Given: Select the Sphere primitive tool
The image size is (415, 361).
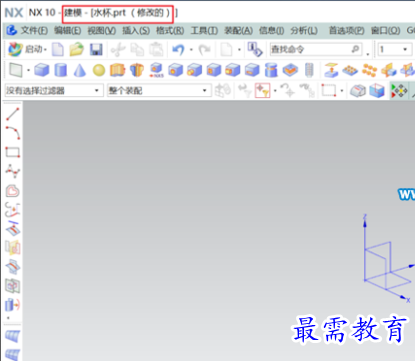Looking at the screenshot, I should tap(99, 70).
